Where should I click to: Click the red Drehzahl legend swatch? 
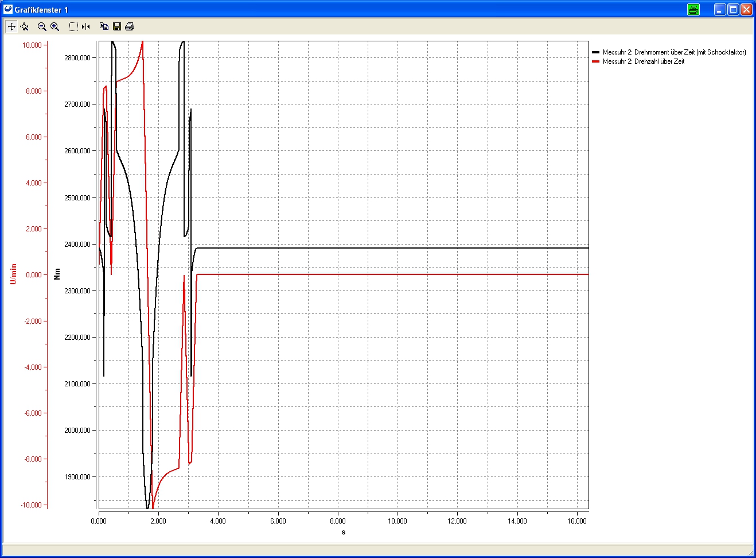click(x=595, y=61)
